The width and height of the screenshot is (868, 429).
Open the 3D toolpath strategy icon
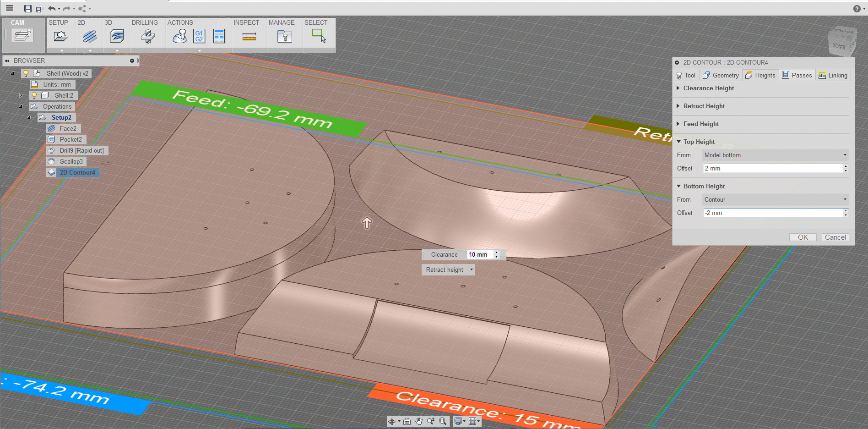coord(117,36)
